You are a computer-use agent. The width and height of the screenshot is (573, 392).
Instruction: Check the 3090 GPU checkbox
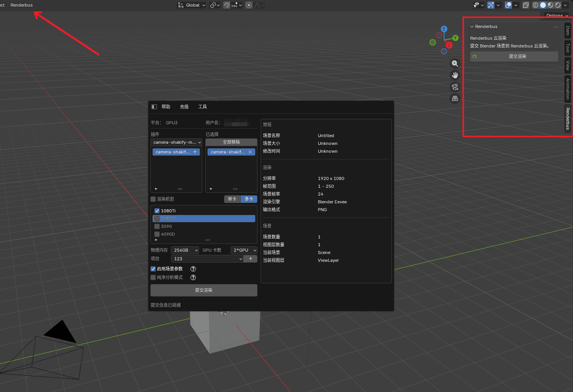(157, 226)
